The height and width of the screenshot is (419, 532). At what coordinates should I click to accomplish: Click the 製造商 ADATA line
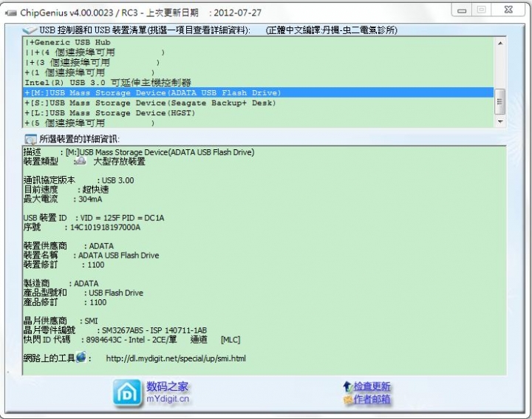click(x=61, y=283)
